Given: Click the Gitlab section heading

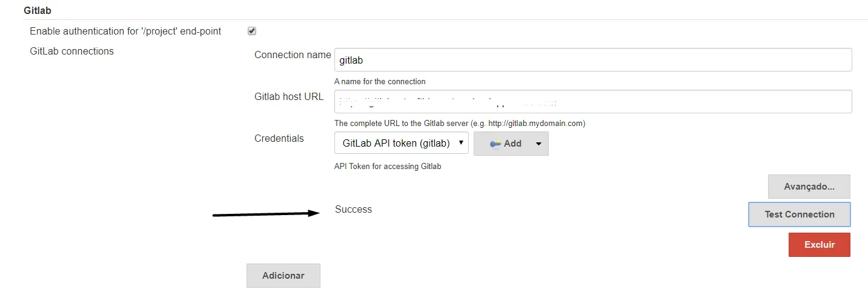Looking at the screenshot, I should coord(38,10).
